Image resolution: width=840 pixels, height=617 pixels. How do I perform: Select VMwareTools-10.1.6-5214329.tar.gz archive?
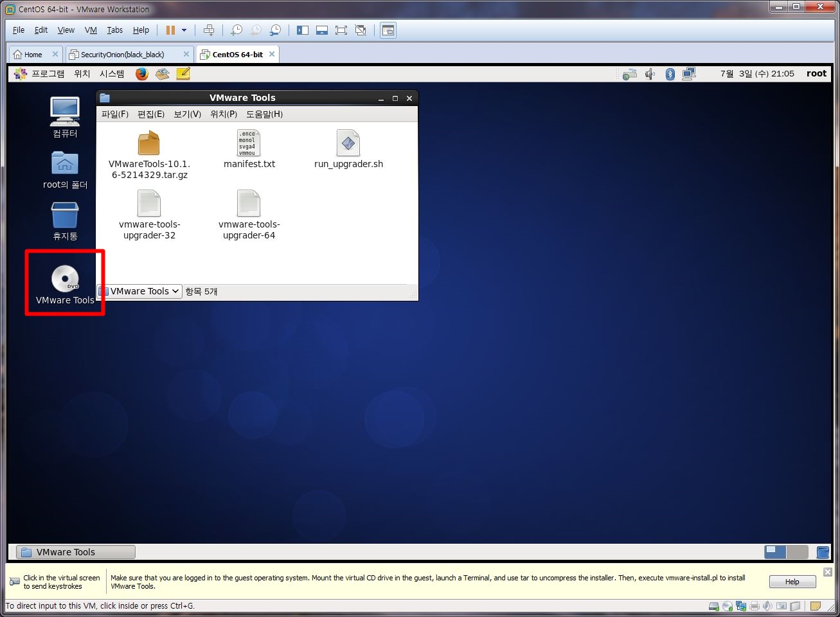point(149,155)
